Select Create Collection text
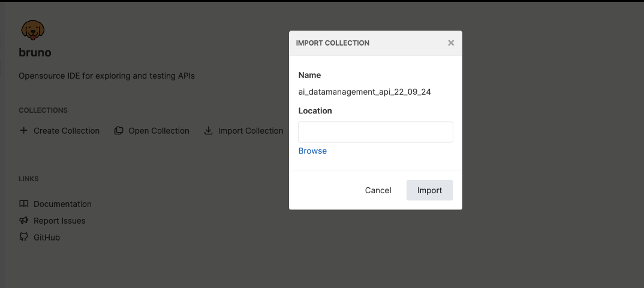The height and width of the screenshot is (288, 644). click(67, 131)
